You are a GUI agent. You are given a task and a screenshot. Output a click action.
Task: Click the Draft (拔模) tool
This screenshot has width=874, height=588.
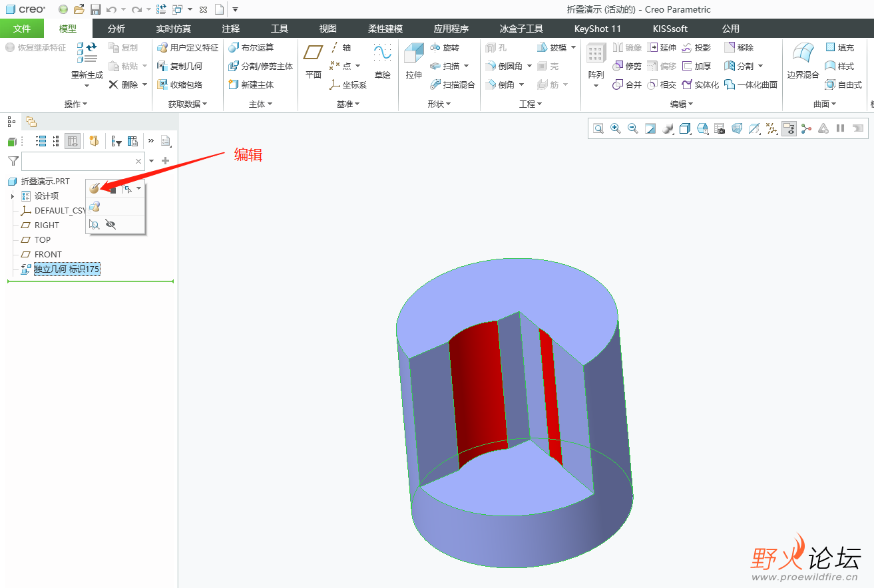pos(552,48)
